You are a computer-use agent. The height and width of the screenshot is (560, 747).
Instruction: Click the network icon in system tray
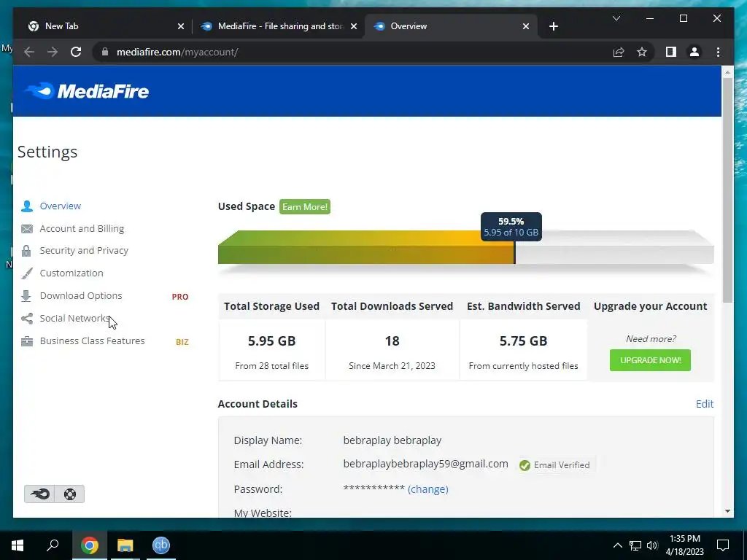[635, 545]
